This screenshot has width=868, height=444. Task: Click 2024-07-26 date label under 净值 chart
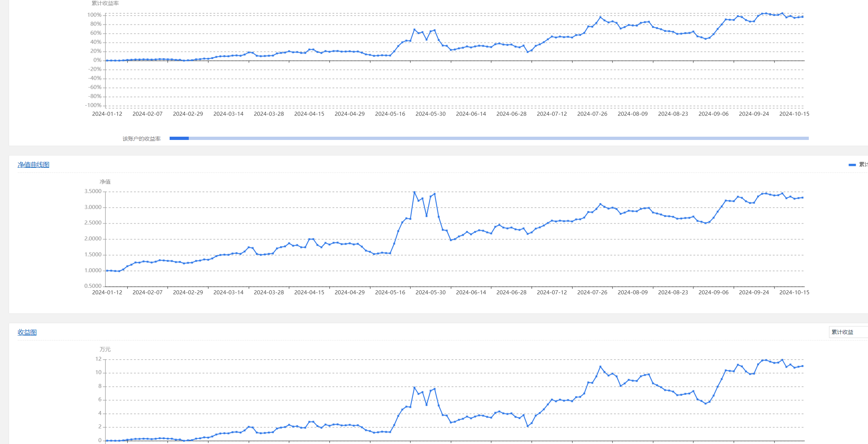[x=592, y=293]
